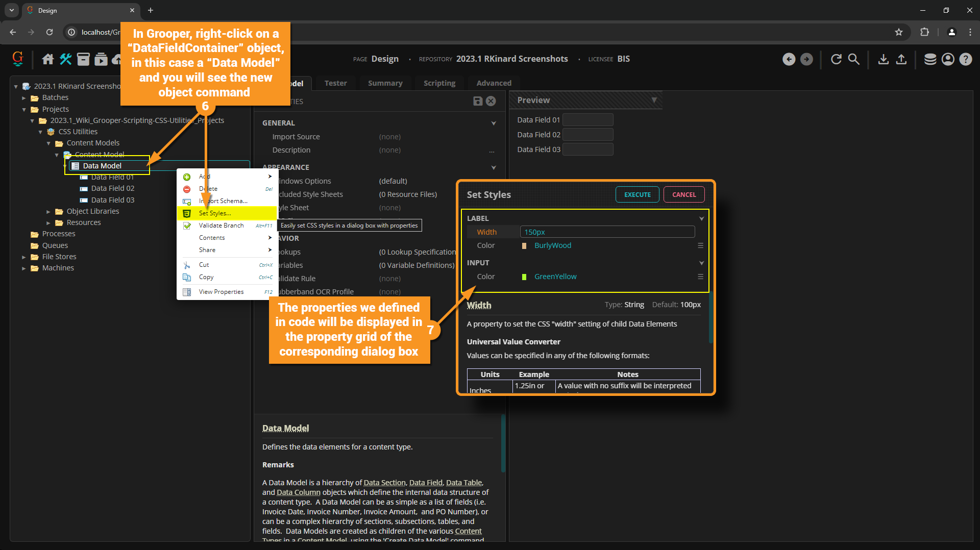Screen dimensions: 980x550
Task: Click the search magnifier in Grooper toolbar
Action: (853, 59)
